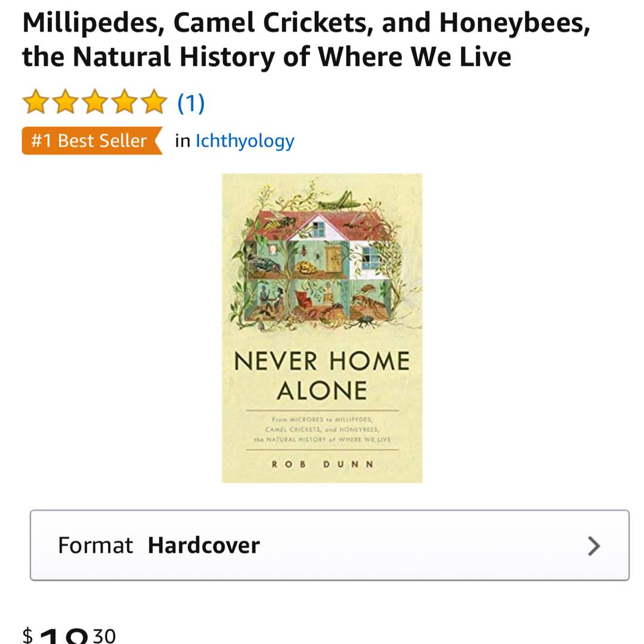Expand the Format selector chevron arrow
644x644 pixels.
pos(593,546)
